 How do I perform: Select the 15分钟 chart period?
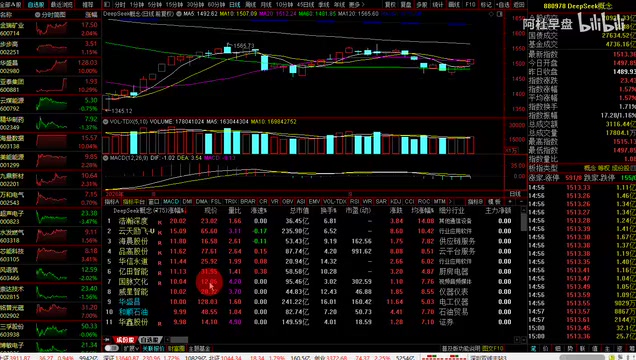[174, 4]
